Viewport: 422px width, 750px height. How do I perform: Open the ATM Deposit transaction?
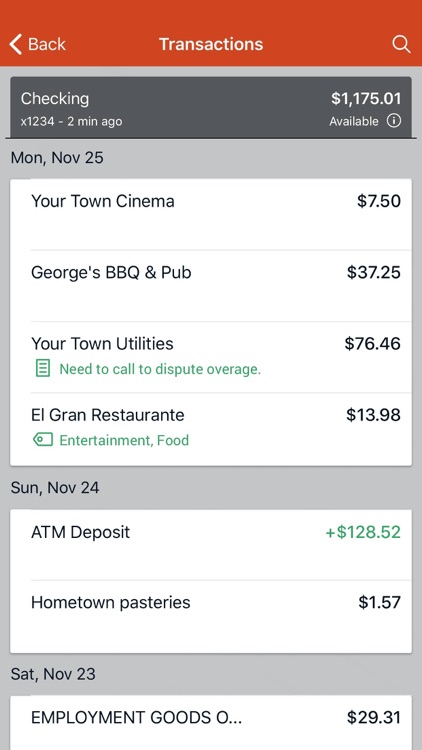[211, 545]
